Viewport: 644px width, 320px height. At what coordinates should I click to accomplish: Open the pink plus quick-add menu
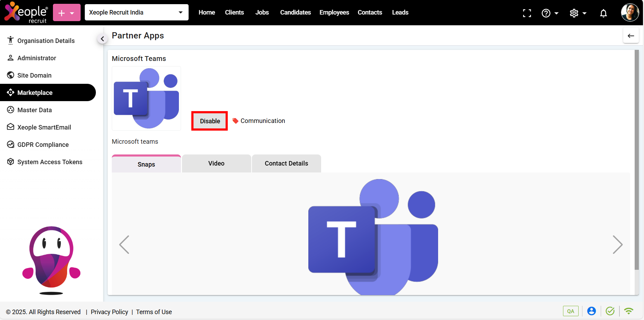pyautogui.click(x=67, y=12)
